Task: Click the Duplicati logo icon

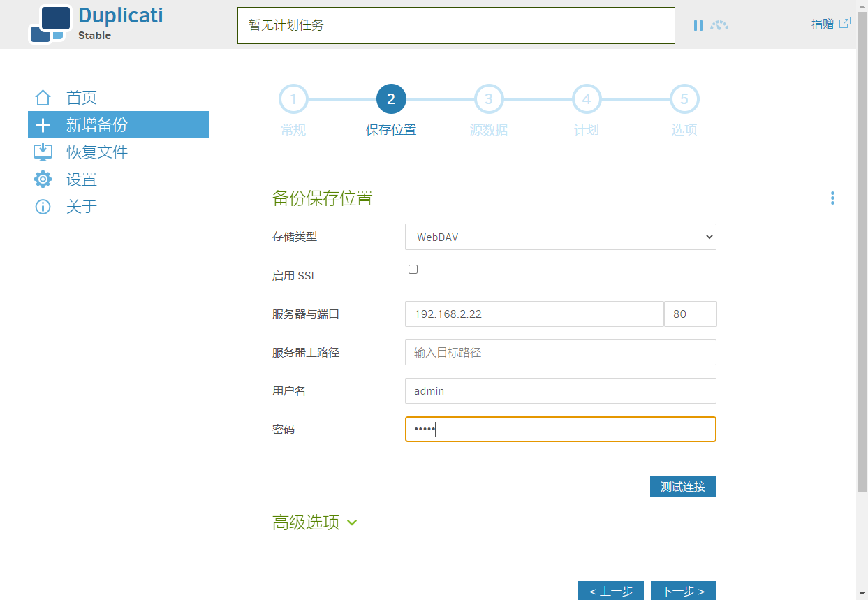Action: click(x=50, y=24)
